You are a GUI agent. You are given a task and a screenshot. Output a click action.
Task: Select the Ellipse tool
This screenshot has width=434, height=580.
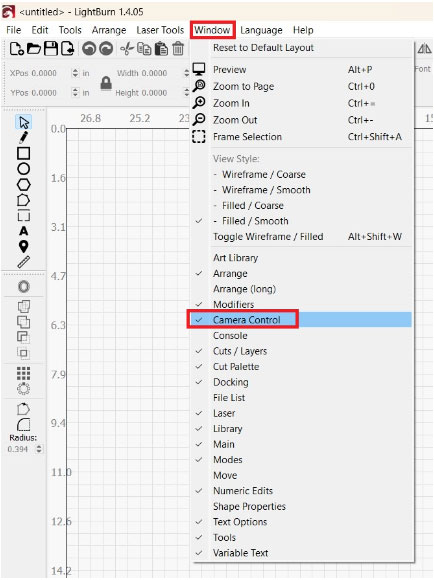point(24,169)
